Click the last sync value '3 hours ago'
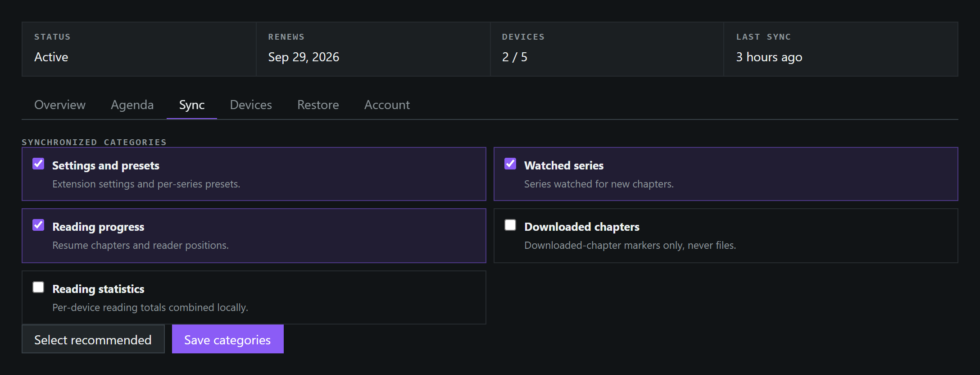Viewport: 980px width, 375px height. point(769,57)
